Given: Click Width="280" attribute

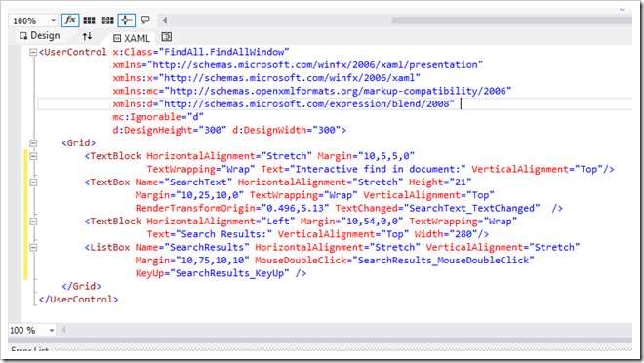Looking at the screenshot, I should (446, 234).
